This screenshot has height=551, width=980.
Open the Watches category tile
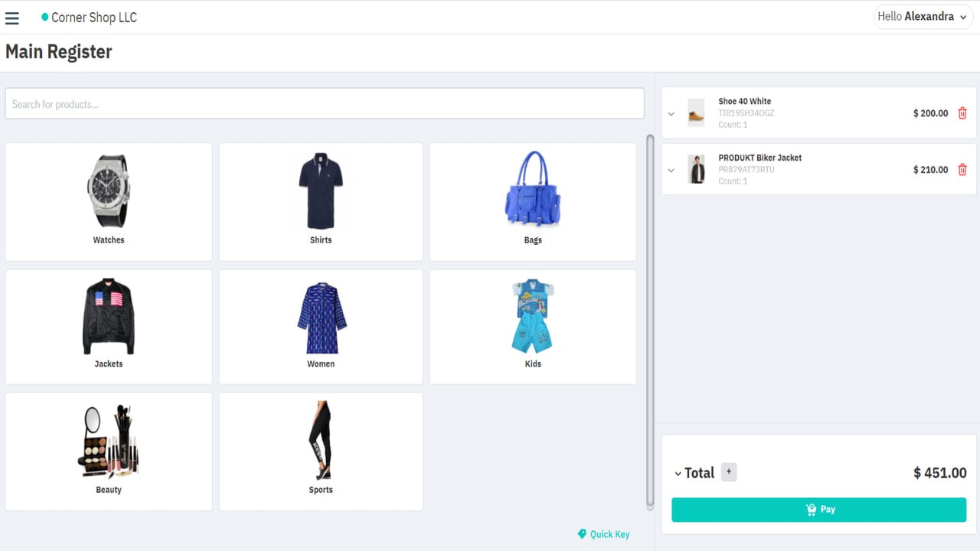pos(109,202)
